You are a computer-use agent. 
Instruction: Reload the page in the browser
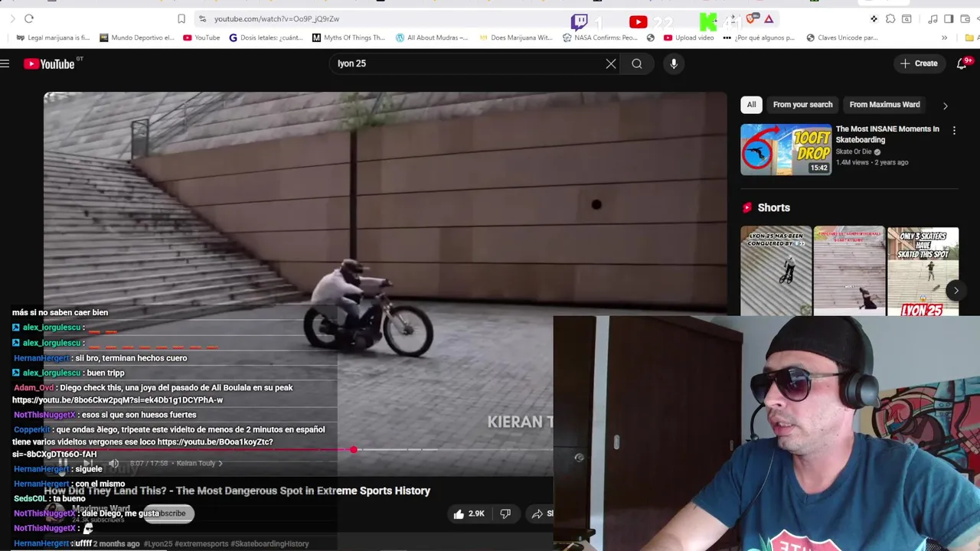[x=29, y=18]
